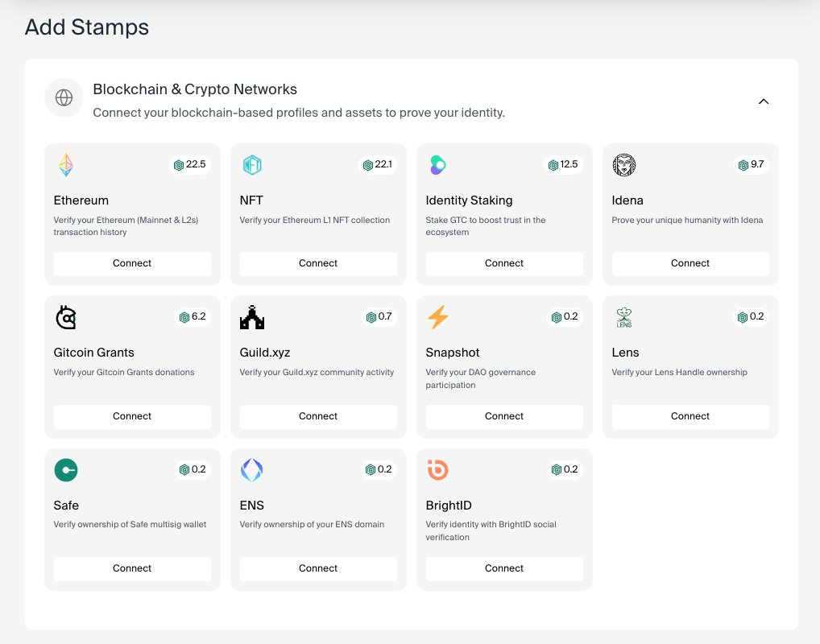Click the 'Gitcoin Grants' card title

(94, 353)
